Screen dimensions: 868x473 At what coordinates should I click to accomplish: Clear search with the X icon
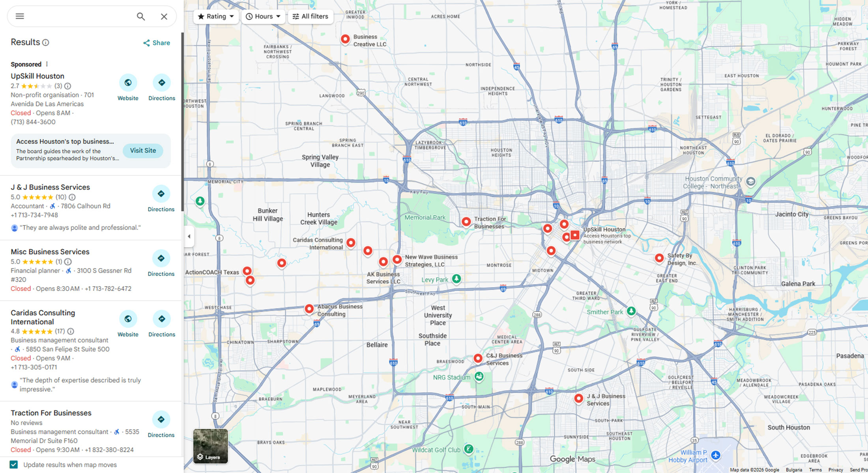(x=164, y=16)
